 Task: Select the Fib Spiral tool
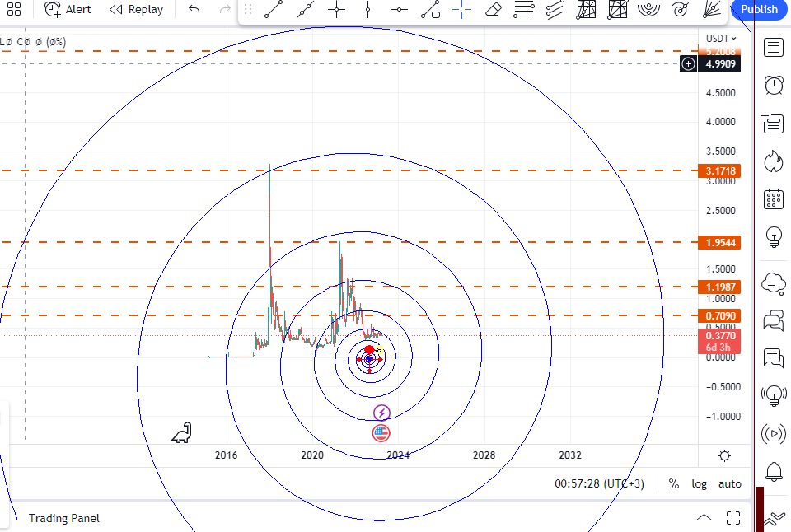tap(680, 9)
